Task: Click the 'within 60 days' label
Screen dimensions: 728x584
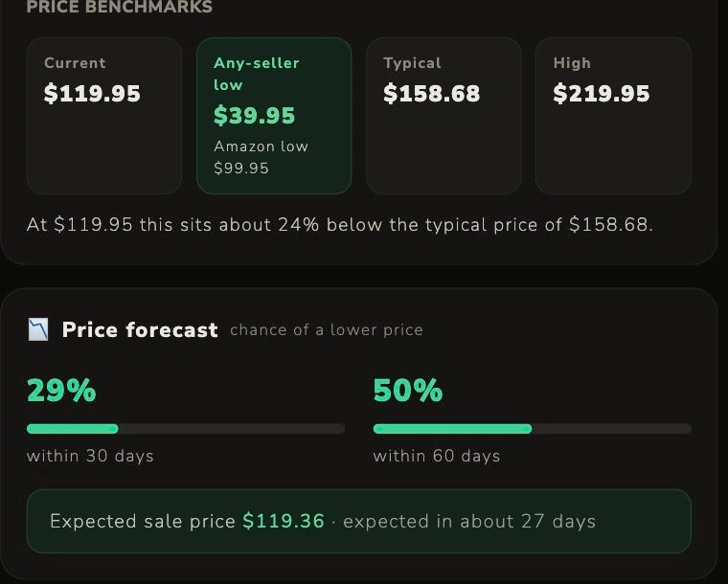Action: click(x=437, y=456)
